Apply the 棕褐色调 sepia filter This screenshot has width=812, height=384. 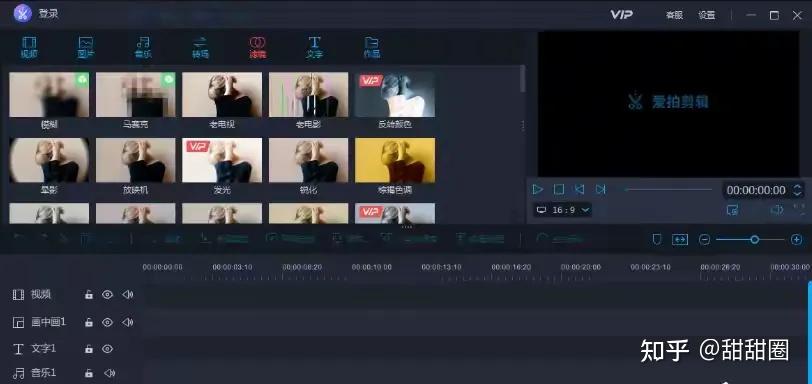(x=395, y=160)
